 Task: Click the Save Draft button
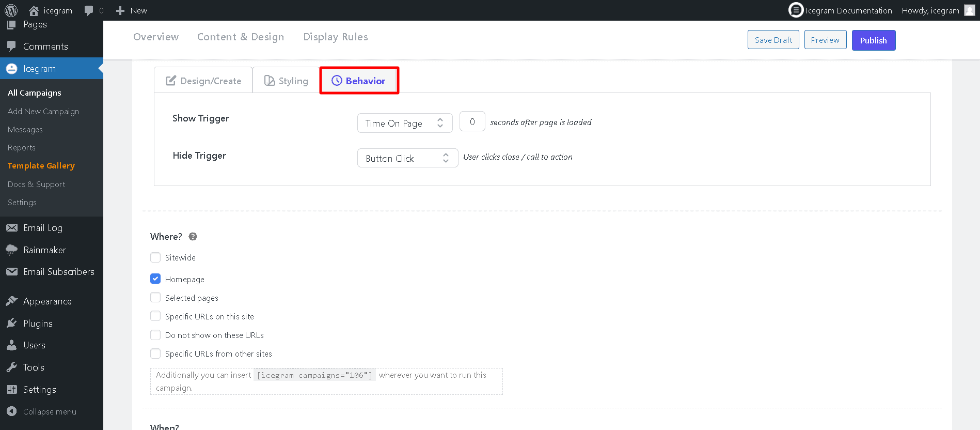tap(773, 40)
